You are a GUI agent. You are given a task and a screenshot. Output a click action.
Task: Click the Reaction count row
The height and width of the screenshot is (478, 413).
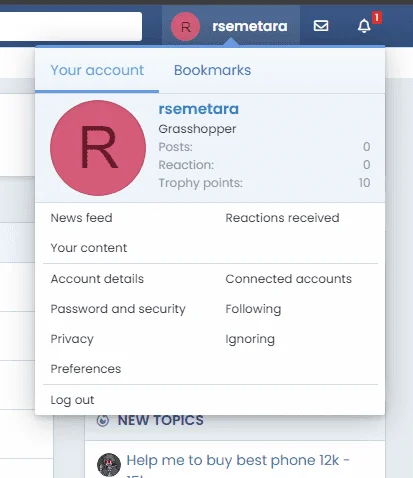pyautogui.click(x=264, y=165)
